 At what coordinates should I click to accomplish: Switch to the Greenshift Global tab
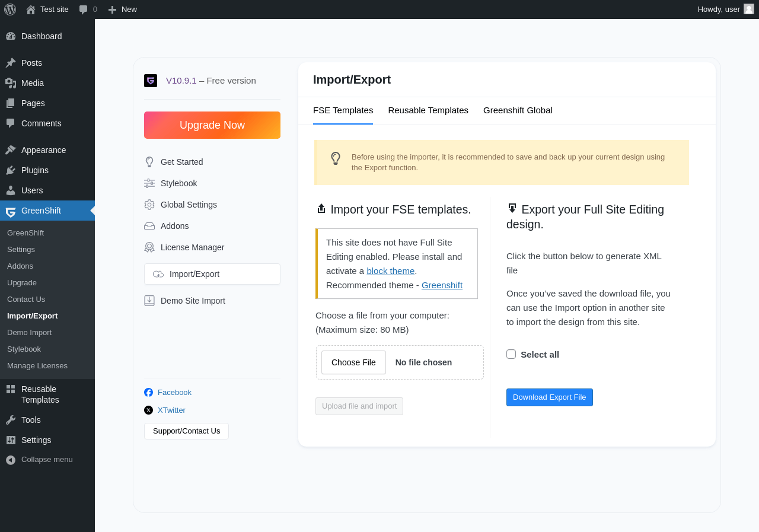tap(518, 110)
